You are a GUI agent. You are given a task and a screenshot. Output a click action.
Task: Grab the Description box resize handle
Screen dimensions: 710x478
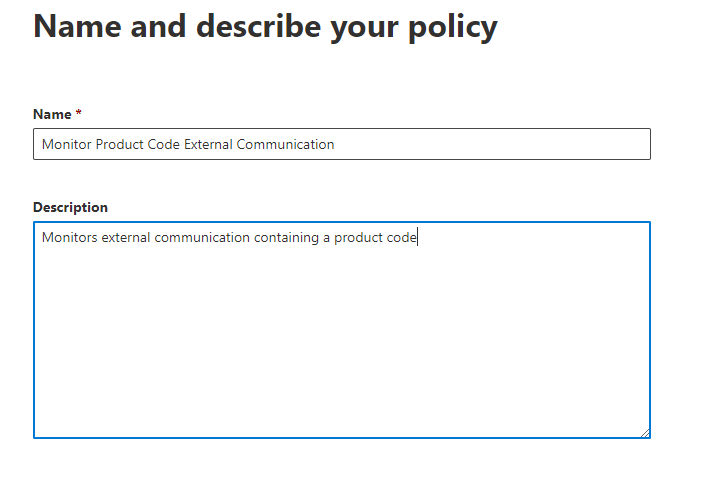645,433
